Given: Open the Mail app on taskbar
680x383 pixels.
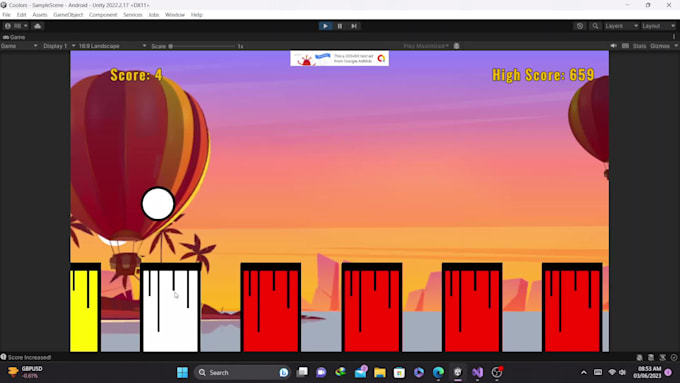Looking at the screenshot, I should pos(360,373).
